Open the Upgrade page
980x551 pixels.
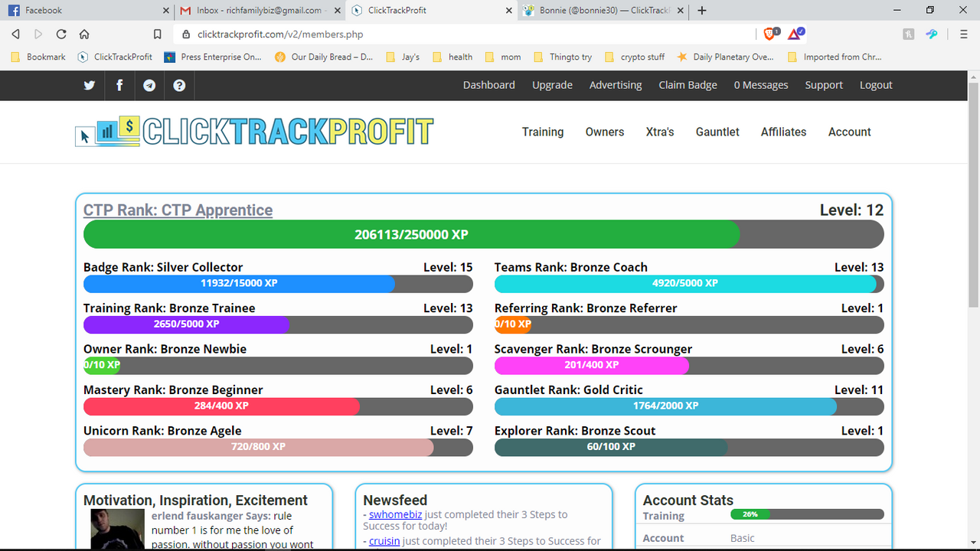[x=552, y=85]
